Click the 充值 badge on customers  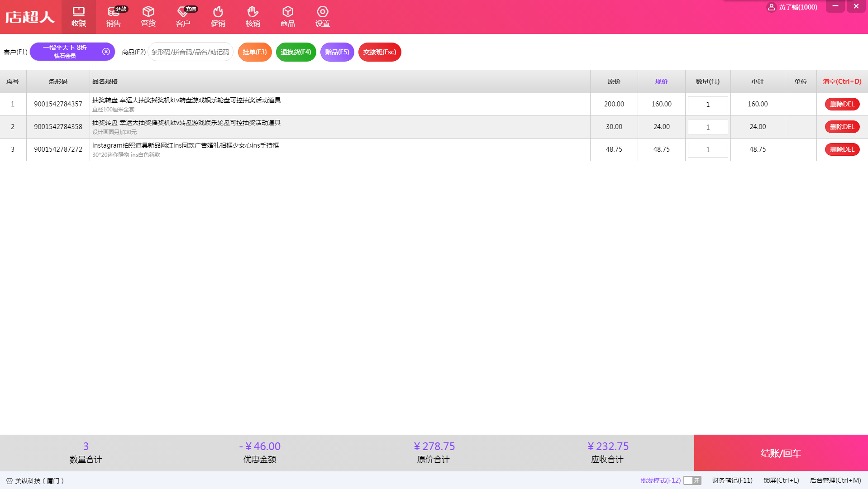point(191,9)
